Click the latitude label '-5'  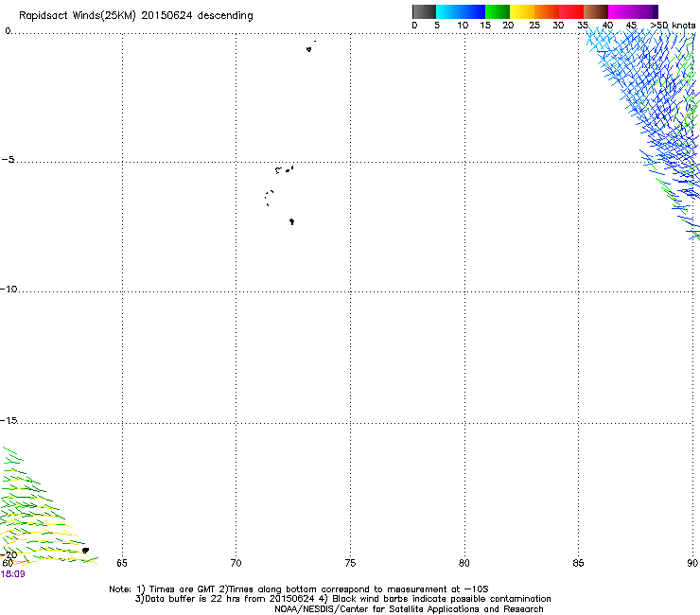tap(8, 160)
